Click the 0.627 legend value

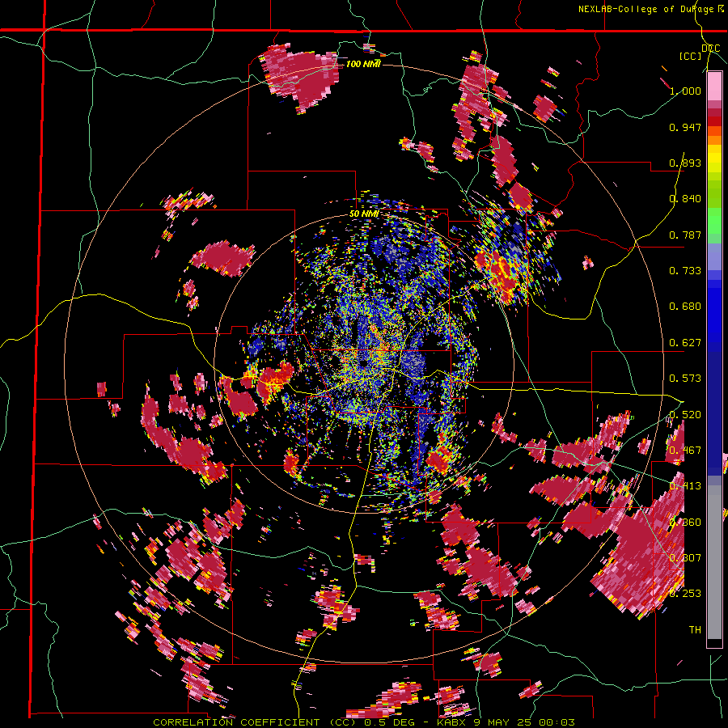[685, 343]
